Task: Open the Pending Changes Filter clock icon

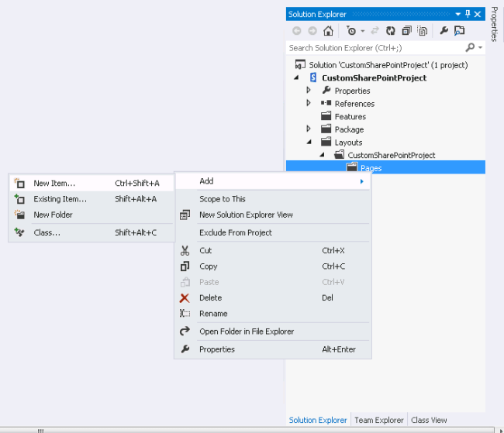Action: coord(351,31)
